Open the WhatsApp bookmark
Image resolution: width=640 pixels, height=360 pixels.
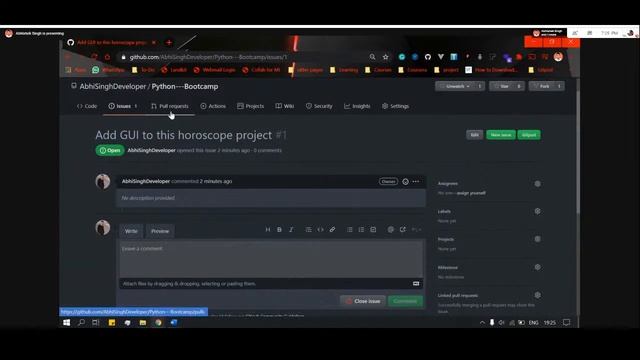tap(108, 70)
